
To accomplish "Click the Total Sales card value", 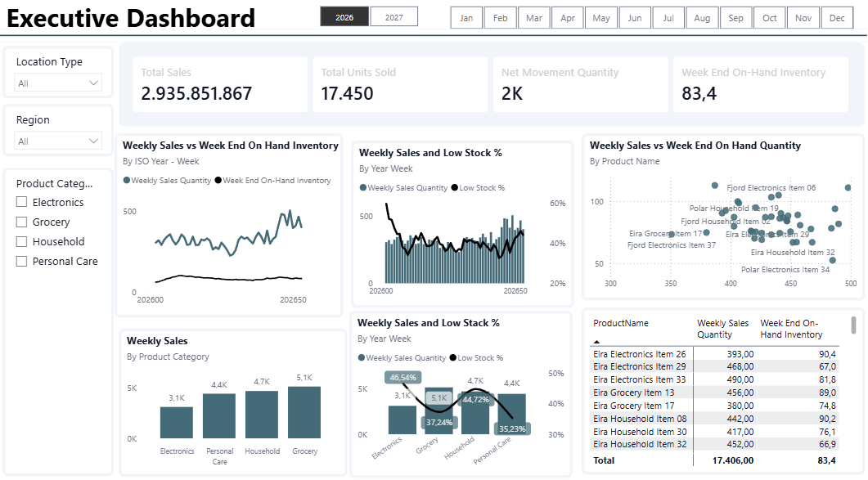I will (x=196, y=93).
